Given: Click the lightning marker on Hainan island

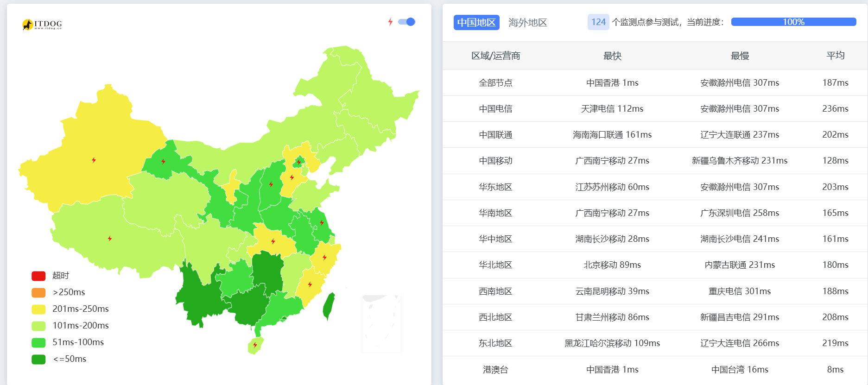Looking at the screenshot, I should 255,345.
